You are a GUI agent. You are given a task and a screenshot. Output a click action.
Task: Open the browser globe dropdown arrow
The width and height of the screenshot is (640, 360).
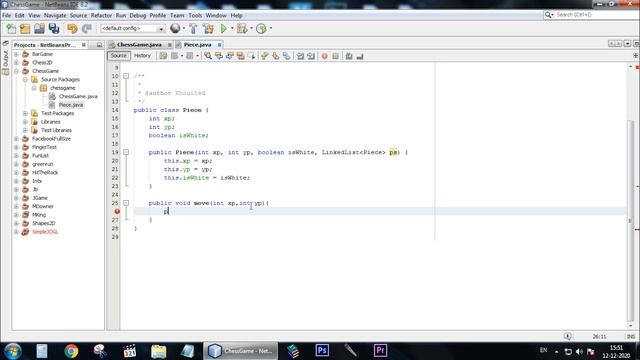(x=184, y=29)
